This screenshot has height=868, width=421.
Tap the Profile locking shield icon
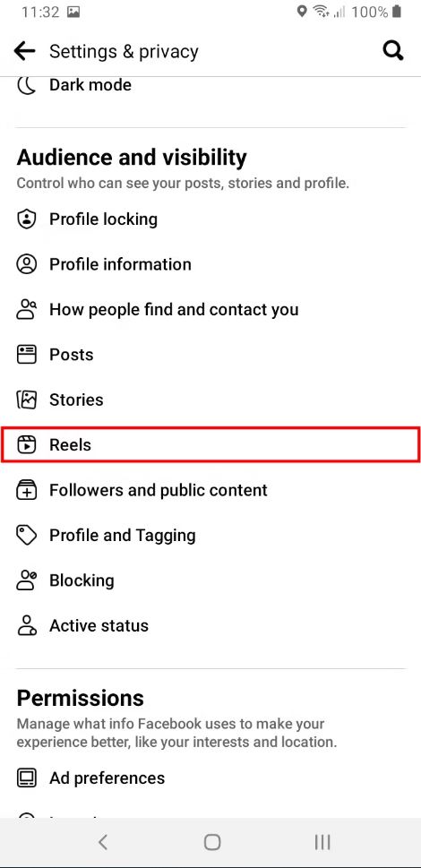(x=26, y=219)
